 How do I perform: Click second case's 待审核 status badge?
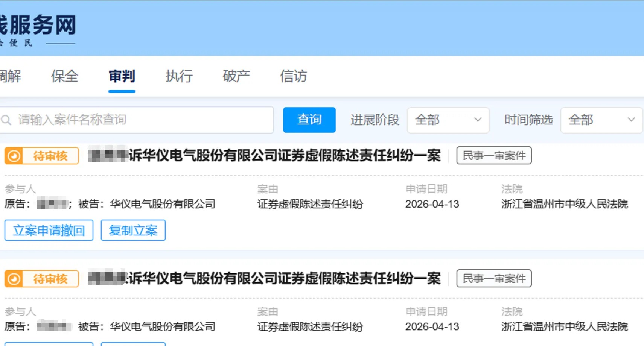pos(42,279)
